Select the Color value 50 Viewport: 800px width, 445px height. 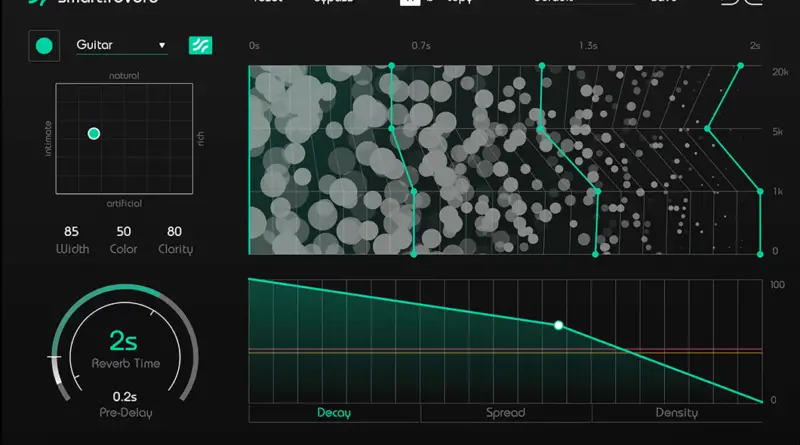pyautogui.click(x=123, y=231)
